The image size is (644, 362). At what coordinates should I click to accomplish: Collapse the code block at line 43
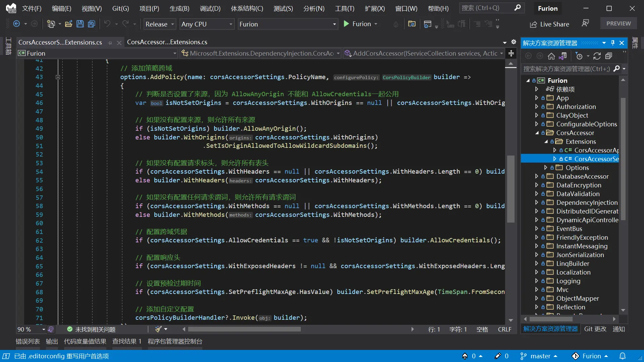(x=58, y=77)
